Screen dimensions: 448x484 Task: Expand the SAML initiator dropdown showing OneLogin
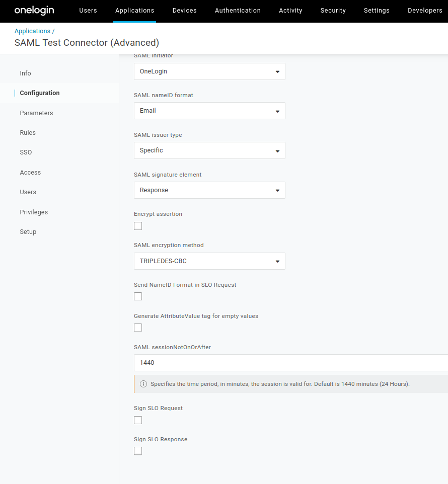[x=209, y=71]
